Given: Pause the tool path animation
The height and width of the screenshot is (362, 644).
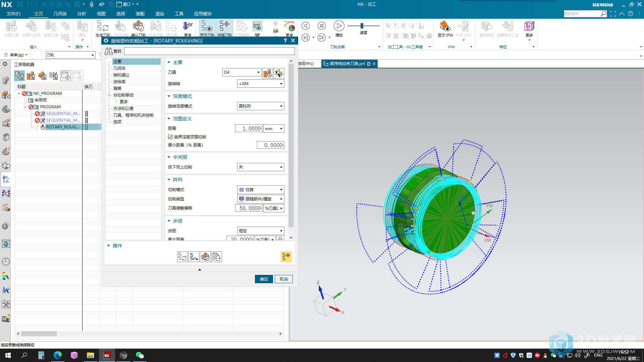Looking at the screenshot, I should pos(321,26).
